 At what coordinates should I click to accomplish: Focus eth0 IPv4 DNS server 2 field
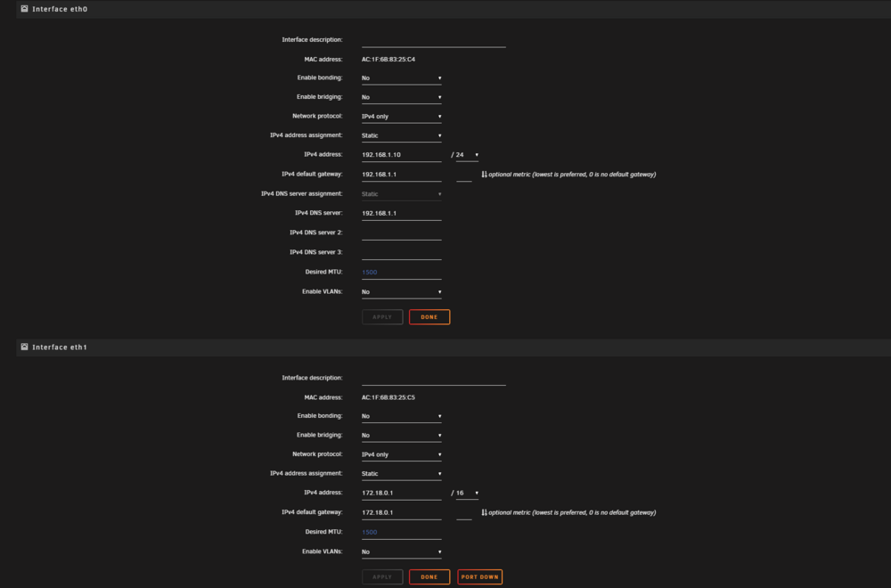coord(401,233)
